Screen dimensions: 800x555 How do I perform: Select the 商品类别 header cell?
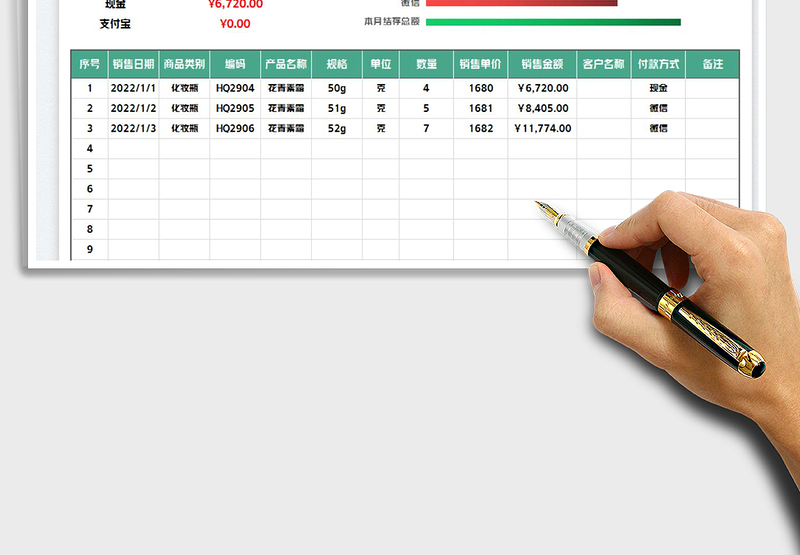[184, 64]
